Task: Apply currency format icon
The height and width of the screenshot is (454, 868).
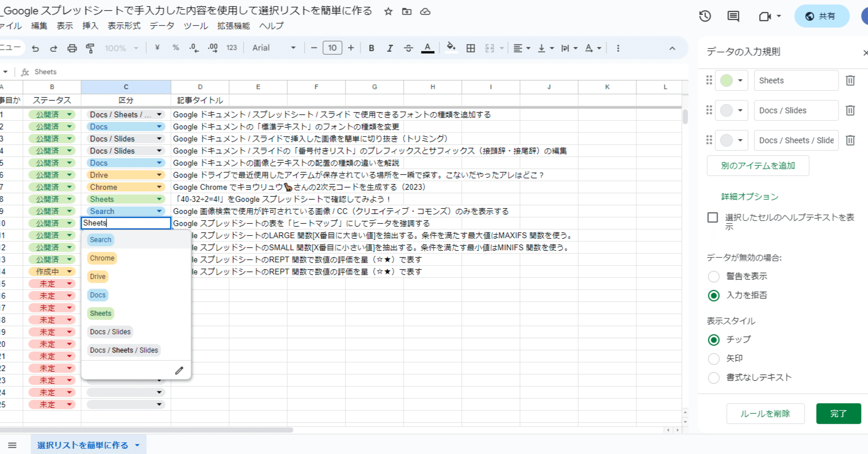Action: (157, 48)
